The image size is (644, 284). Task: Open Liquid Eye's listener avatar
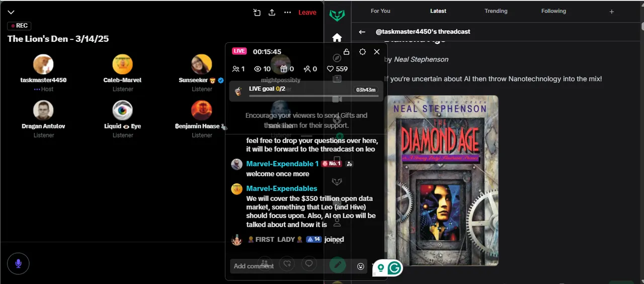(x=122, y=110)
